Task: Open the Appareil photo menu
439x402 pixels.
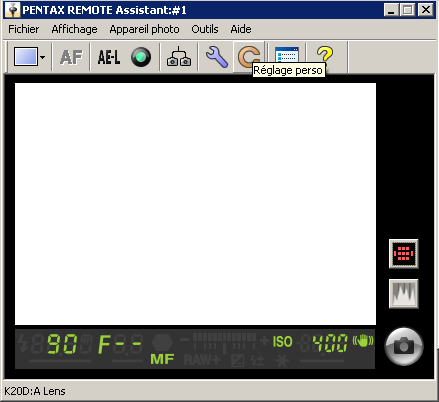Action: (x=144, y=29)
